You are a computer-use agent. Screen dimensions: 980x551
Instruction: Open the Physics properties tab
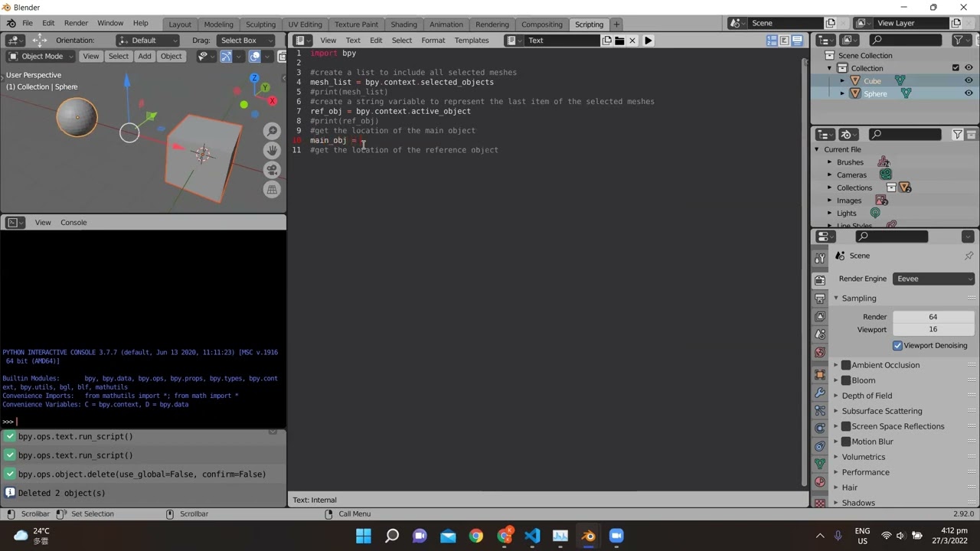click(x=820, y=428)
